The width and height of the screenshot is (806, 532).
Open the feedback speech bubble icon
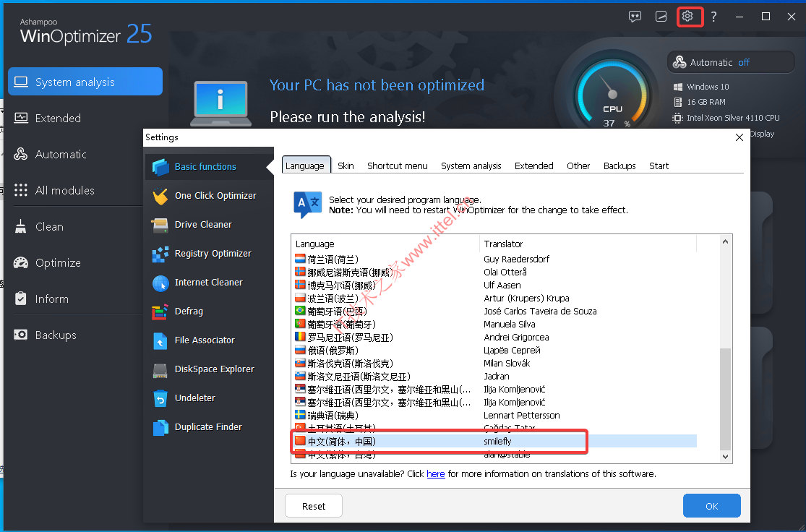[635, 17]
